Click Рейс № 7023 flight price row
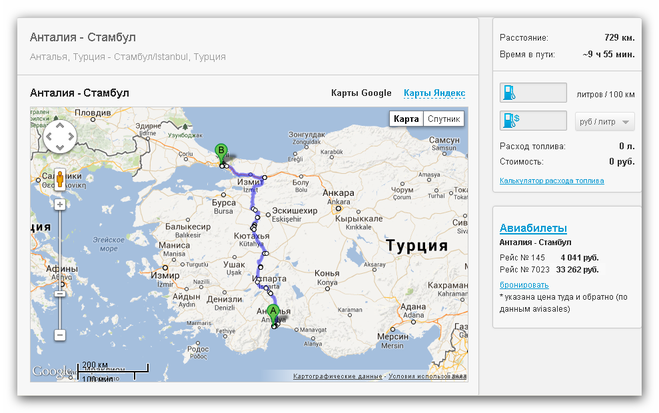Viewport: 659px width, 413px height. coord(549,270)
